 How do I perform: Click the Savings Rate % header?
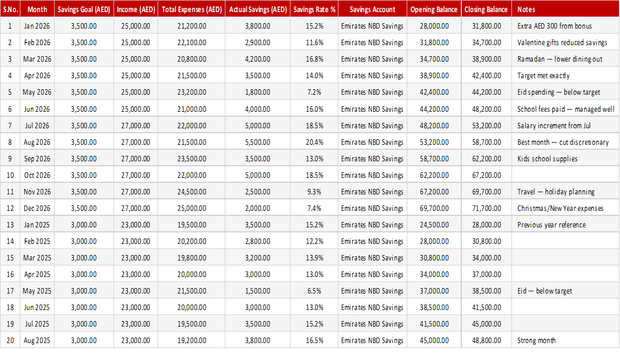click(314, 9)
